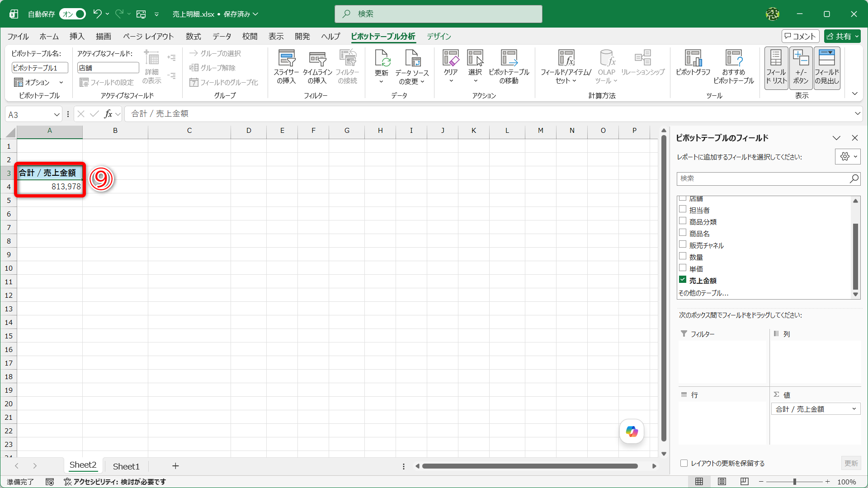Zoom in with the plus button
This screenshot has width=868, height=488.
(828, 482)
